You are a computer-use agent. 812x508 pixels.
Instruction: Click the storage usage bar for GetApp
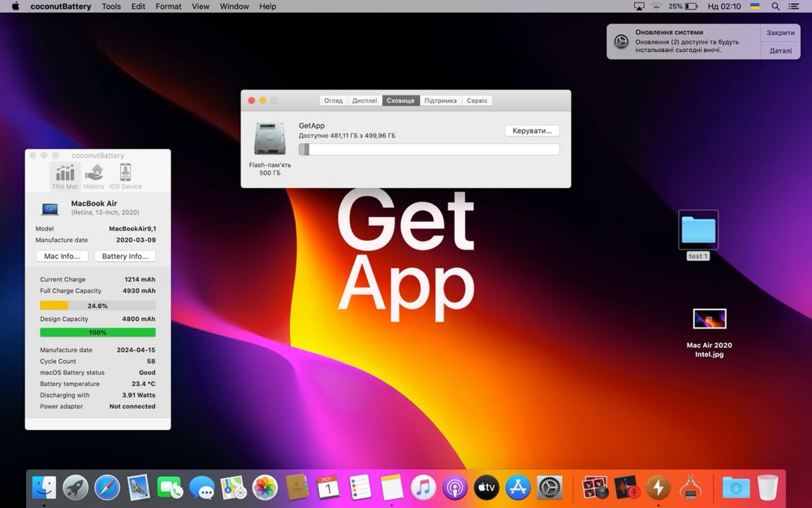429,150
